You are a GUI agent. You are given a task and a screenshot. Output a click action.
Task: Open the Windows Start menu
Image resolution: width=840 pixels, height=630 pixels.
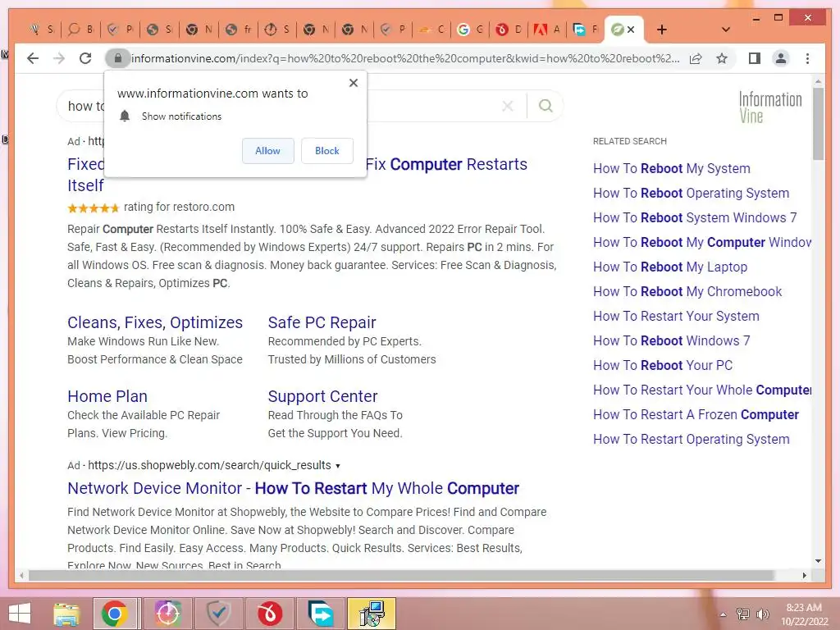20,614
